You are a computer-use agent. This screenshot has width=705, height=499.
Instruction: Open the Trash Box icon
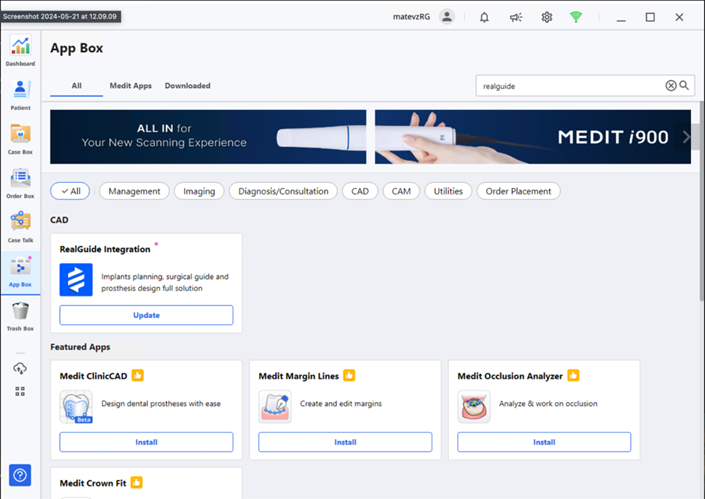[20, 315]
